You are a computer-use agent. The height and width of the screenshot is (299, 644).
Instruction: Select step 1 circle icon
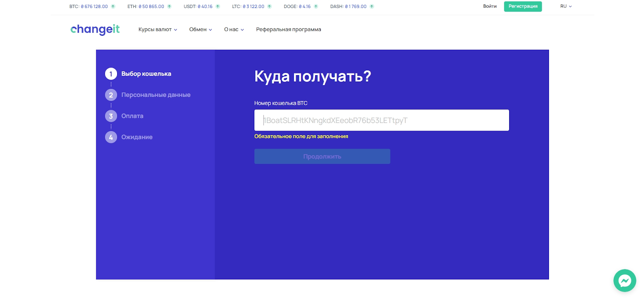click(x=111, y=74)
